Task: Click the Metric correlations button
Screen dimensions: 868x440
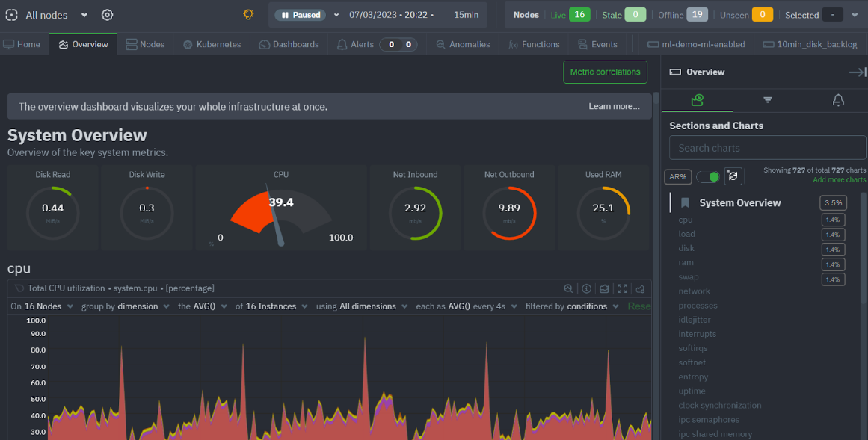Action: [605, 72]
